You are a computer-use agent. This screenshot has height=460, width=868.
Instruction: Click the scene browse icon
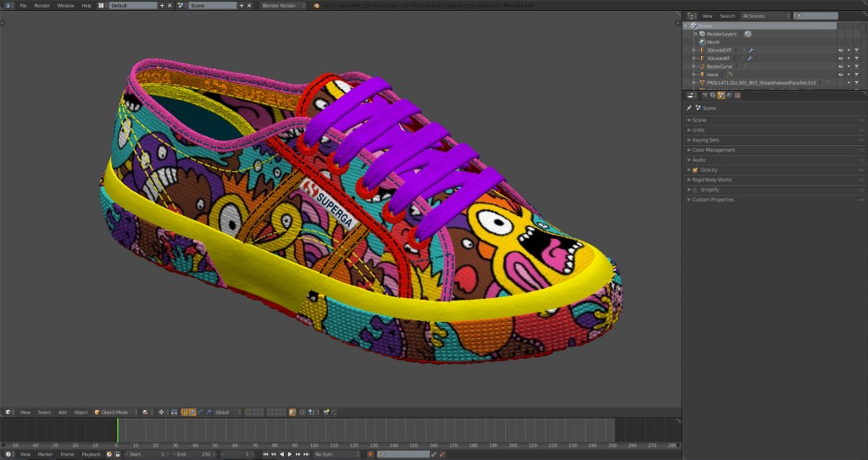[181, 6]
